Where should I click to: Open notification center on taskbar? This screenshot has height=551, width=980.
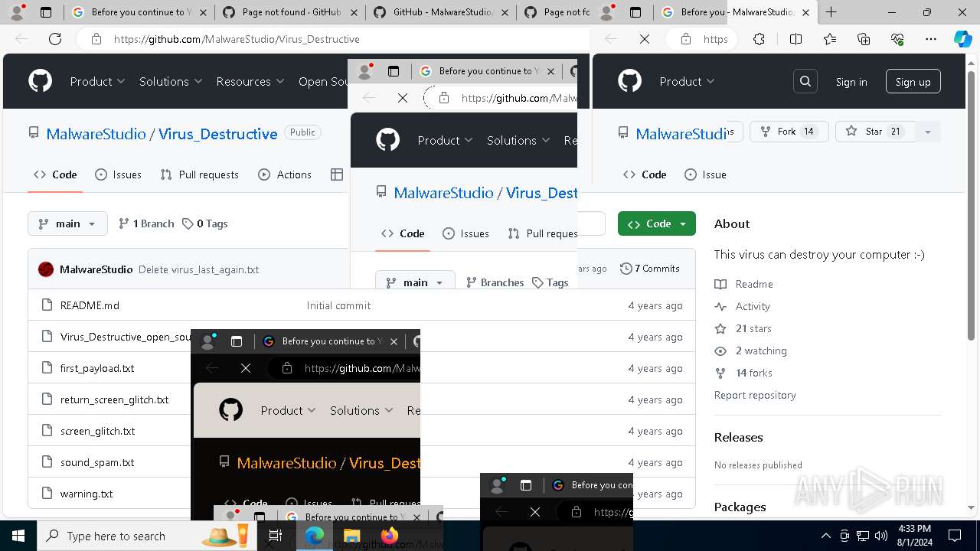pos(955,536)
